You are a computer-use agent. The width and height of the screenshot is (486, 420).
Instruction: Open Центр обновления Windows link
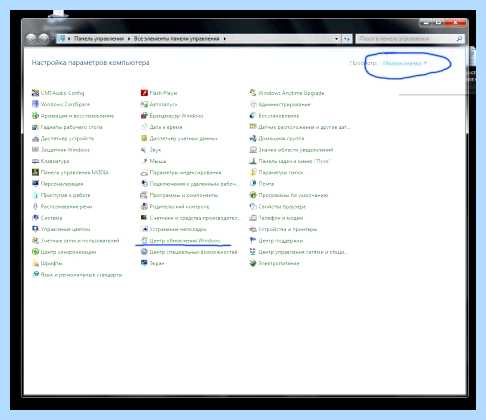click(185, 241)
